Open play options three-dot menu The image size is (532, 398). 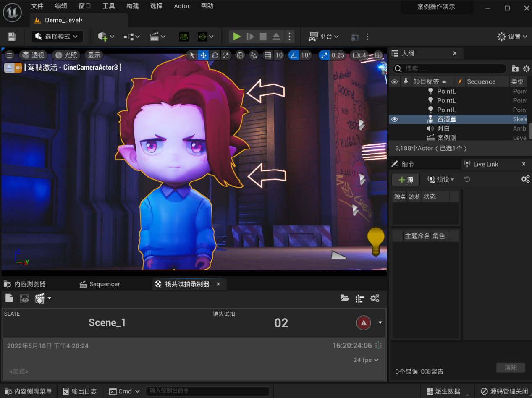tap(289, 37)
